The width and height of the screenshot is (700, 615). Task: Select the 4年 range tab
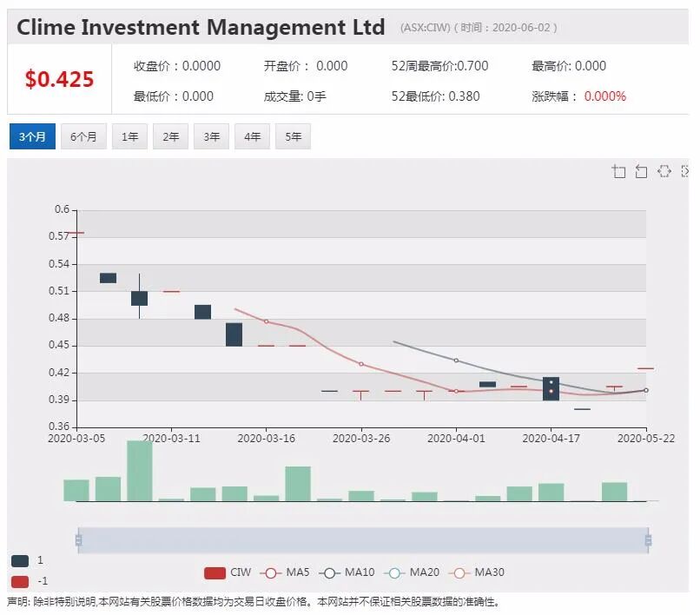tap(252, 136)
